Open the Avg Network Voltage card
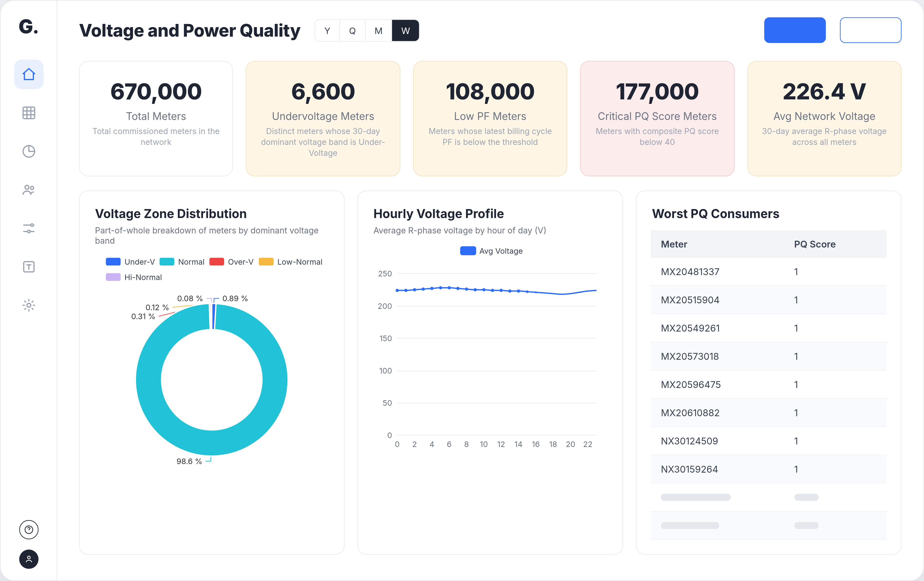The height and width of the screenshot is (581, 924). point(824,118)
